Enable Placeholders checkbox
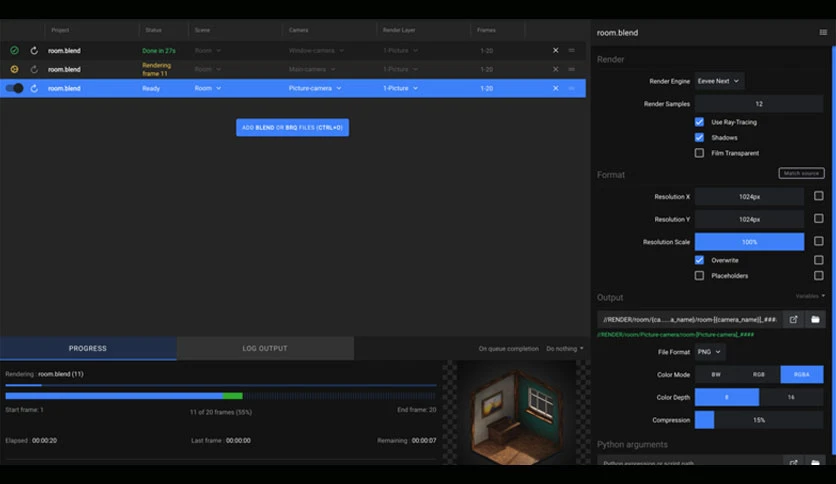 click(699, 276)
